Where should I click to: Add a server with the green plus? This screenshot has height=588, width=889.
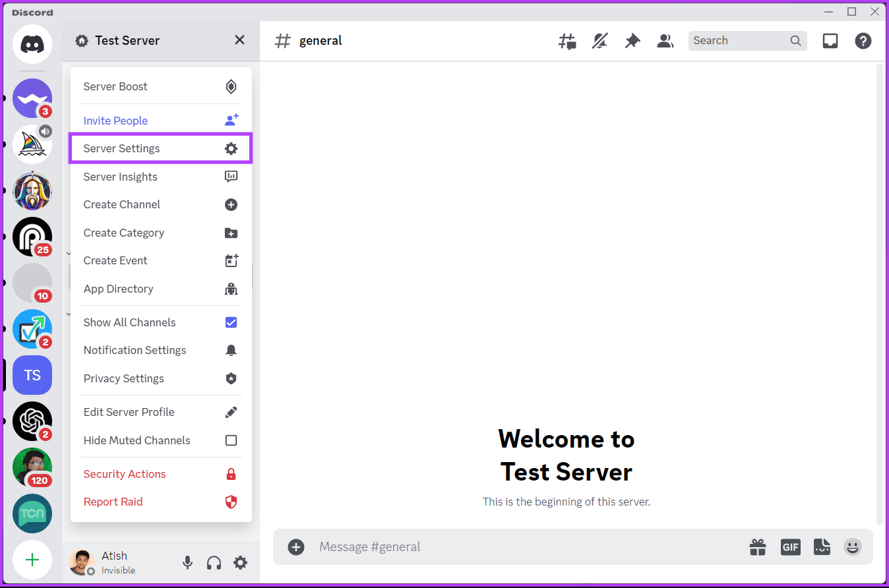click(32, 560)
